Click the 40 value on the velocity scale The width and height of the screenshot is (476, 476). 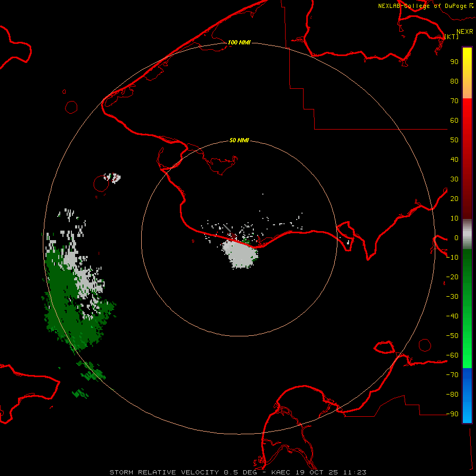tap(454, 159)
